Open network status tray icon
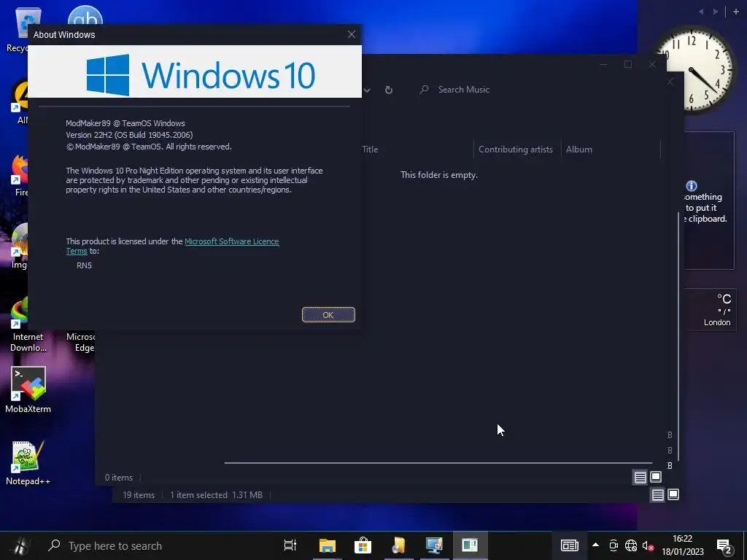This screenshot has width=747, height=560. [631, 545]
